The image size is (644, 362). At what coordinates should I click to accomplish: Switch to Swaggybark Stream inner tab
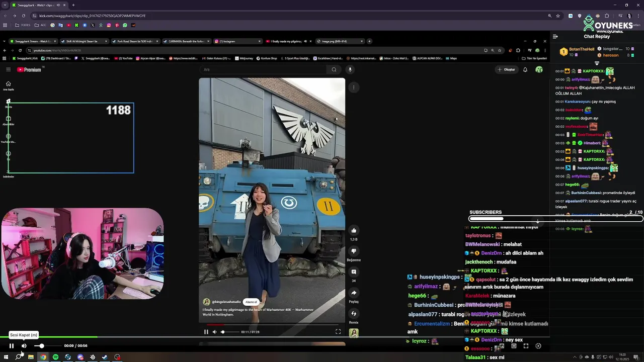(x=32, y=41)
